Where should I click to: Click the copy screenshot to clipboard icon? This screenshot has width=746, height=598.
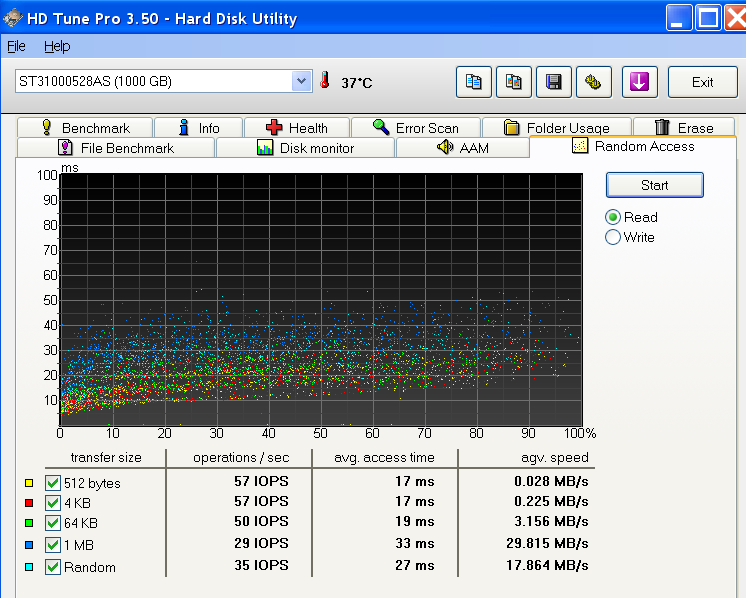click(514, 82)
